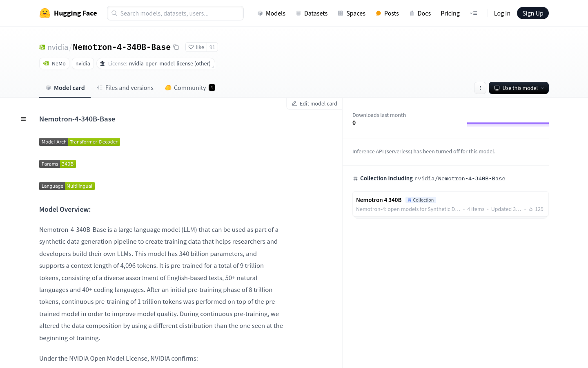
Task: Click the Downloads last month label
Action: point(379,115)
